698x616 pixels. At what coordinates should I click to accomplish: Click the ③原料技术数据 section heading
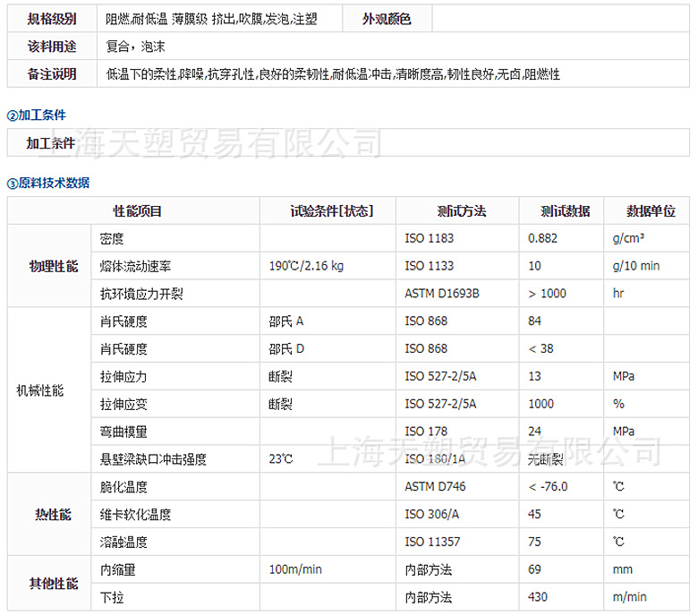click(48, 183)
